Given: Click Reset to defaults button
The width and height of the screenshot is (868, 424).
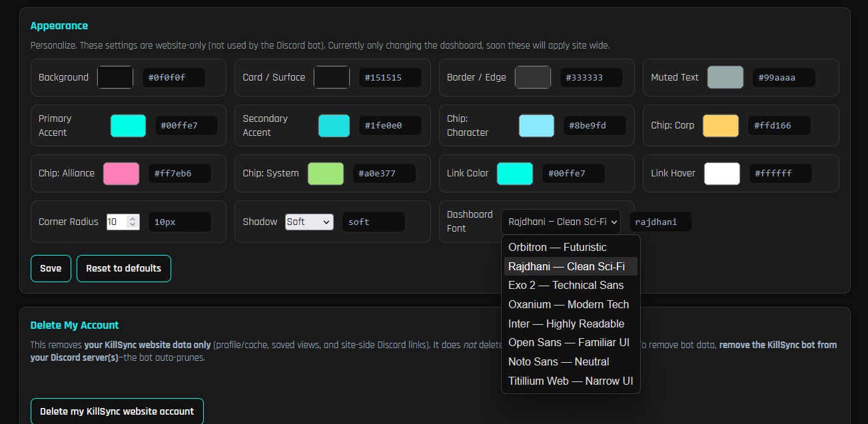Looking at the screenshot, I should pyautogui.click(x=123, y=268).
